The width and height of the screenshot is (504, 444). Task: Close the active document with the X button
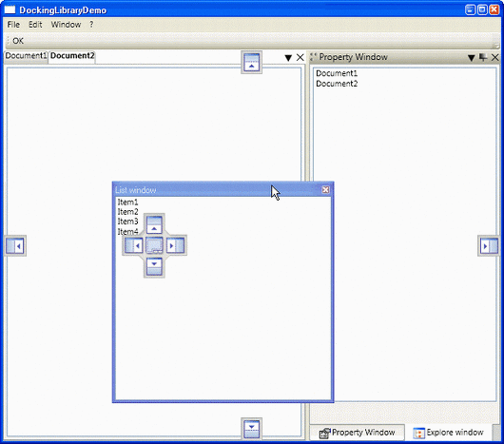pos(300,57)
